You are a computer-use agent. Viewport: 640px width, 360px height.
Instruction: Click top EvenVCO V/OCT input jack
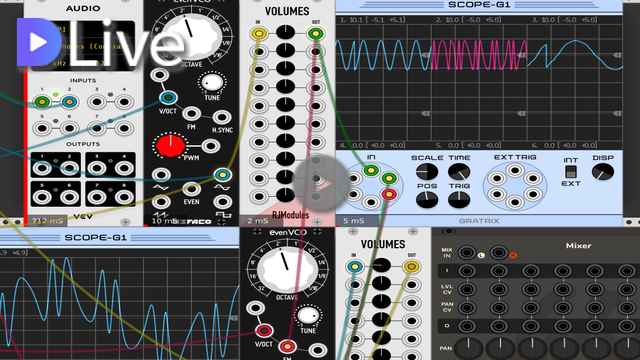pyautogui.click(x=168, y=98)
